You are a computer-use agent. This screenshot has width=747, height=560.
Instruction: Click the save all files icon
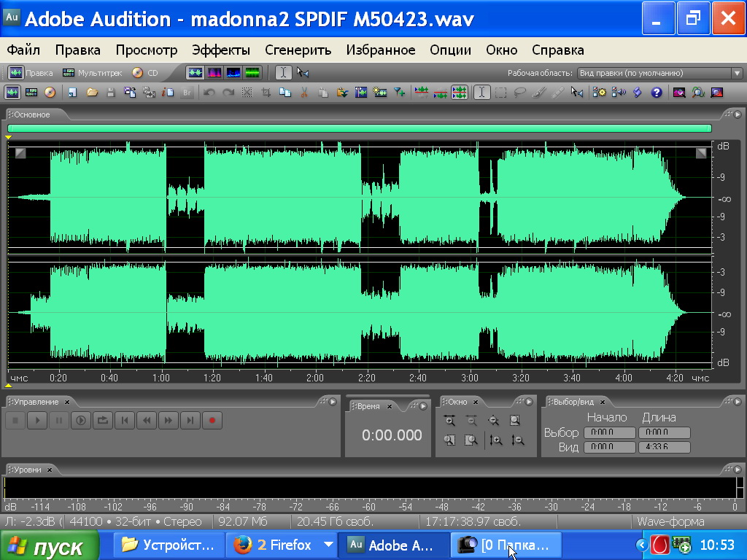click(130, 93)
